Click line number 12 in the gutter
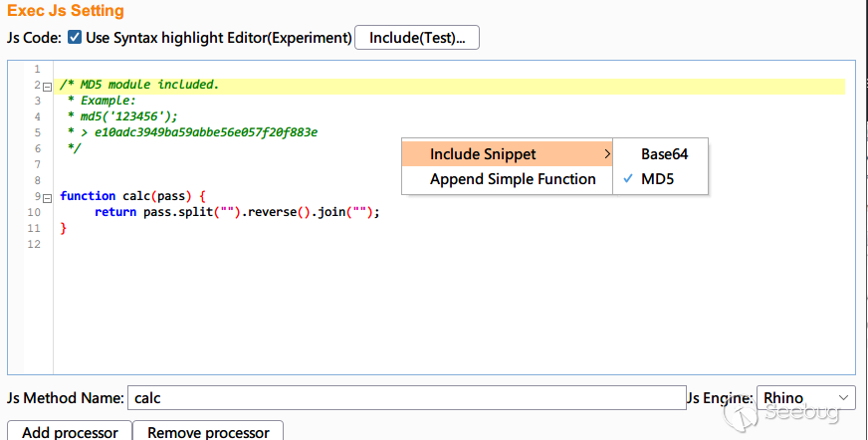Screen dimensions: 868x440 pos(35,245)
